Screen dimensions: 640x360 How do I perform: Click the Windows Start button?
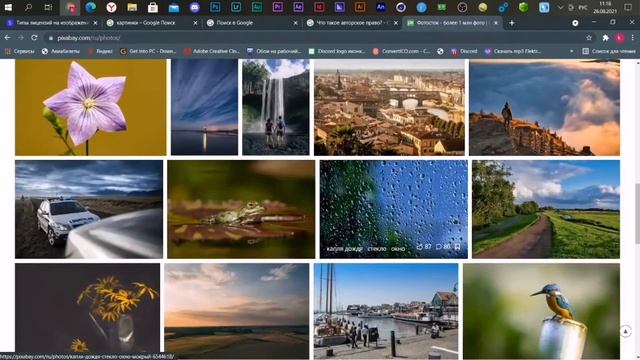click(x=8, y=7)
